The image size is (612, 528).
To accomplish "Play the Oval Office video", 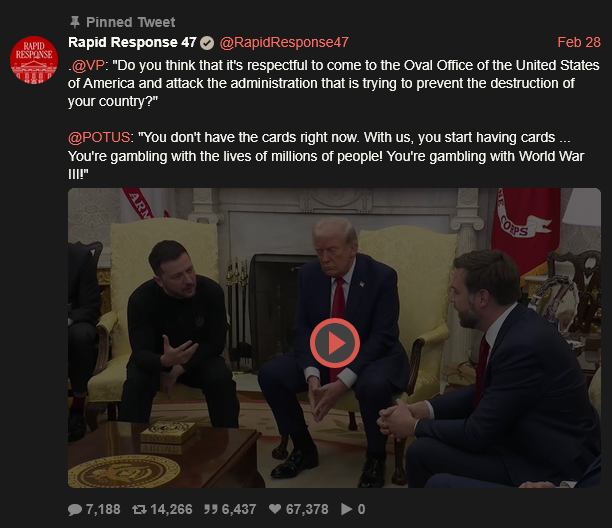I will (334, 343).
